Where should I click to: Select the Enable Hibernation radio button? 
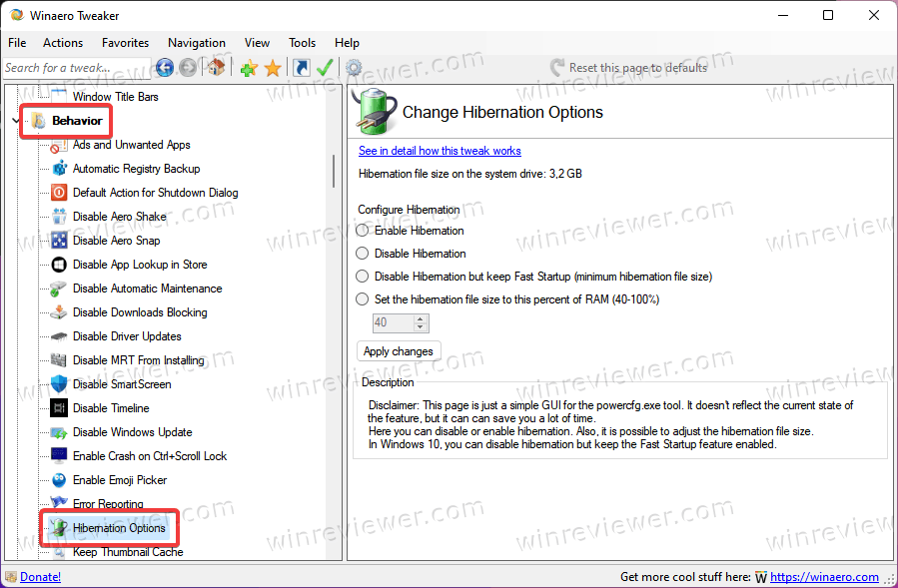(x=362, y=231)
